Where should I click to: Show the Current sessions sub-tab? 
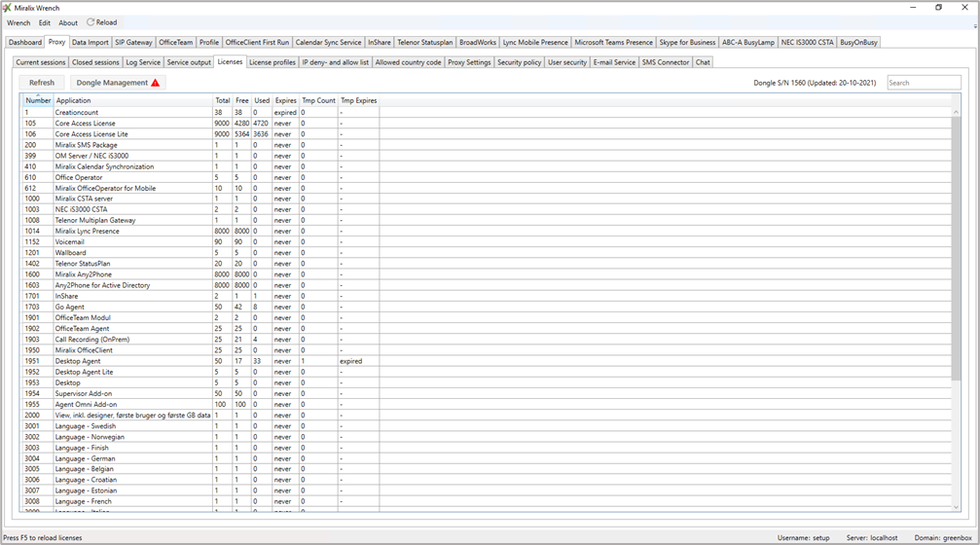[x=41, y=62]
